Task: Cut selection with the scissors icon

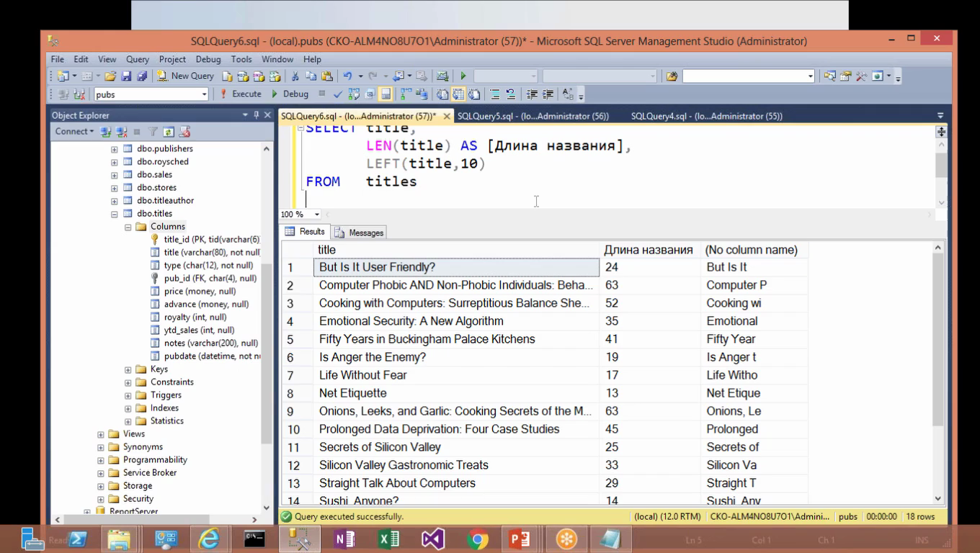Action: click(295, 76)
